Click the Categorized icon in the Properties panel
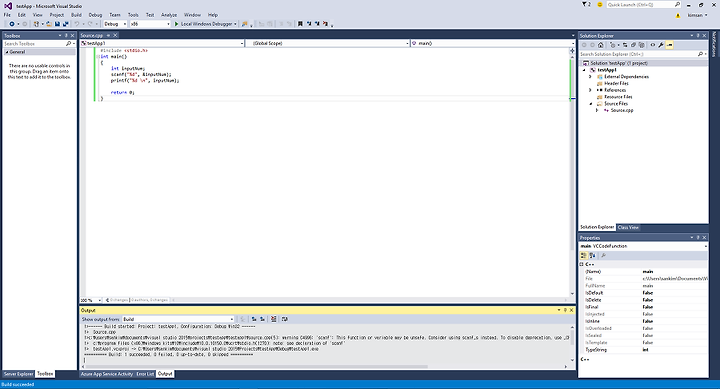 (x=584, y=256)
